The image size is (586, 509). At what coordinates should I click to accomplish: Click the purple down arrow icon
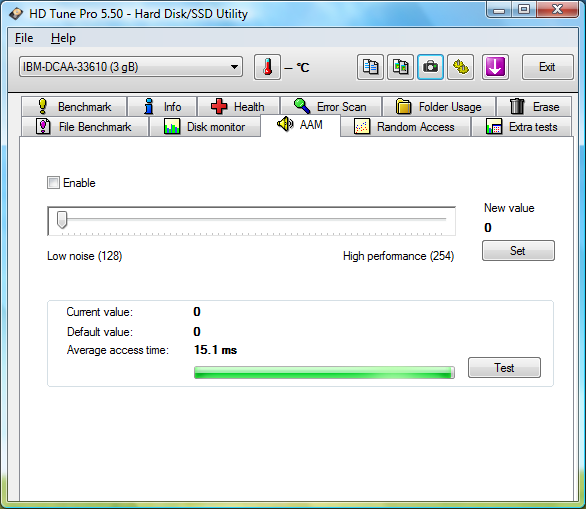(x=495, y=67)
